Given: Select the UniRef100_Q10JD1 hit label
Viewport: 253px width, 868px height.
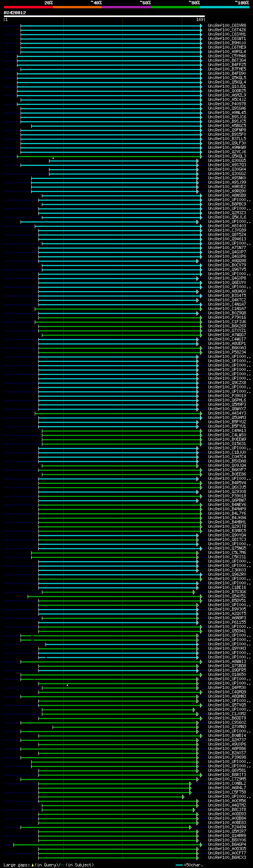Looking at the screenshot, I should 227,87.
